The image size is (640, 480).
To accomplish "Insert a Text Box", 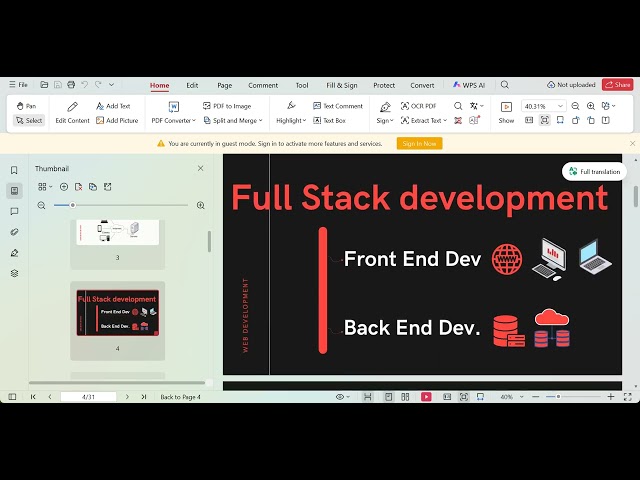I will pos(329,120).
